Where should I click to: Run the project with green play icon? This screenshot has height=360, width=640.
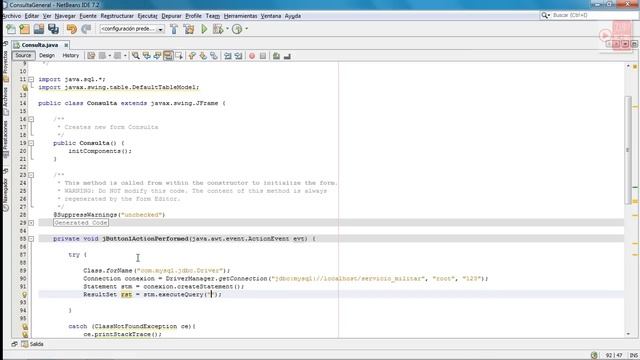pyautogui.click(x=204, y=29)
